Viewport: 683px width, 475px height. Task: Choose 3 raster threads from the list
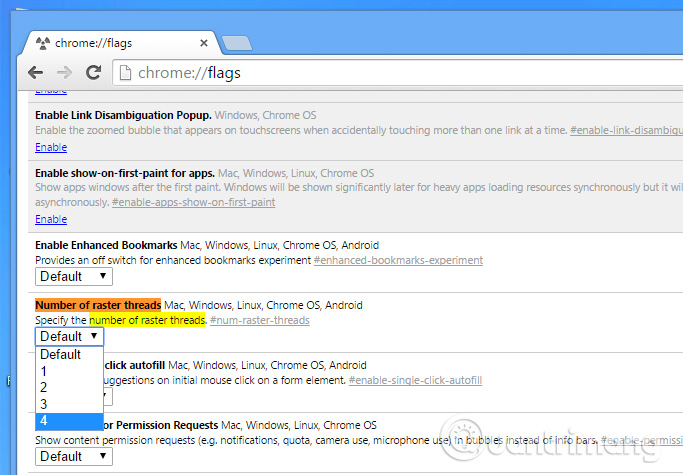pos(69,404)
